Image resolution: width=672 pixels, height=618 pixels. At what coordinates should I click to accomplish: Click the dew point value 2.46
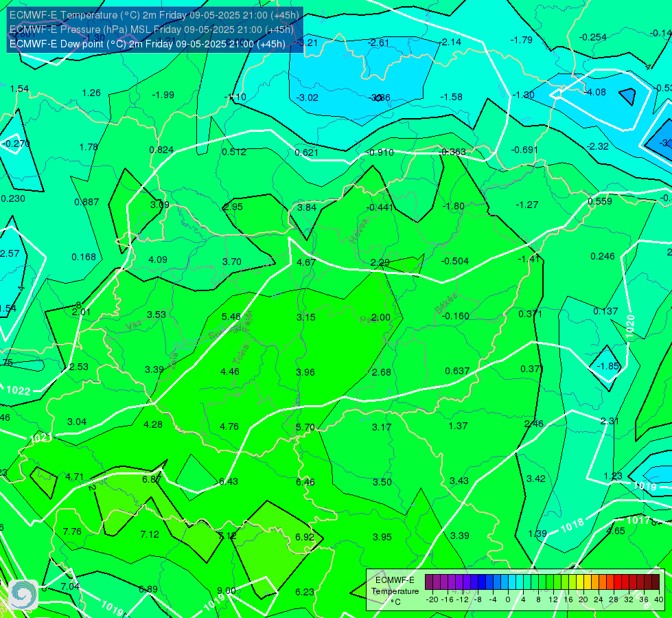pos(534,424)
